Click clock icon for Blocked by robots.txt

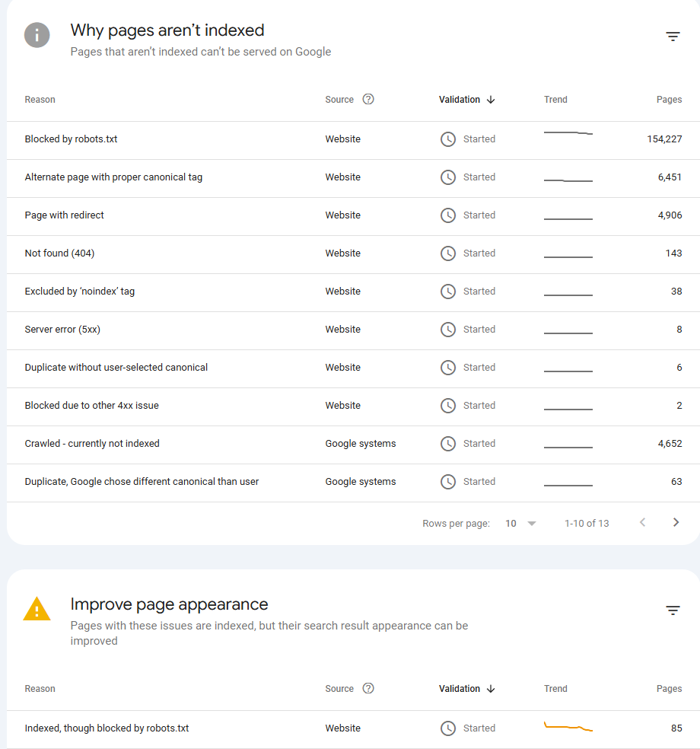click(x=448, y=139)
